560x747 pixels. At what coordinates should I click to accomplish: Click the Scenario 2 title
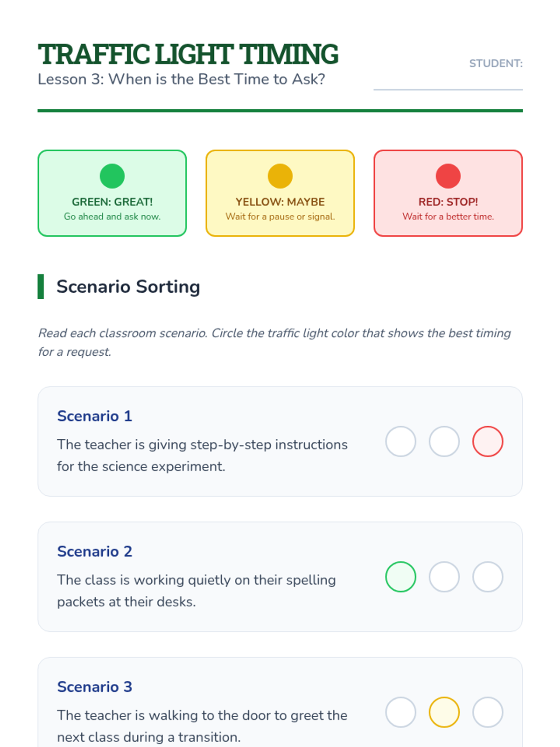(x=95, y=551)
